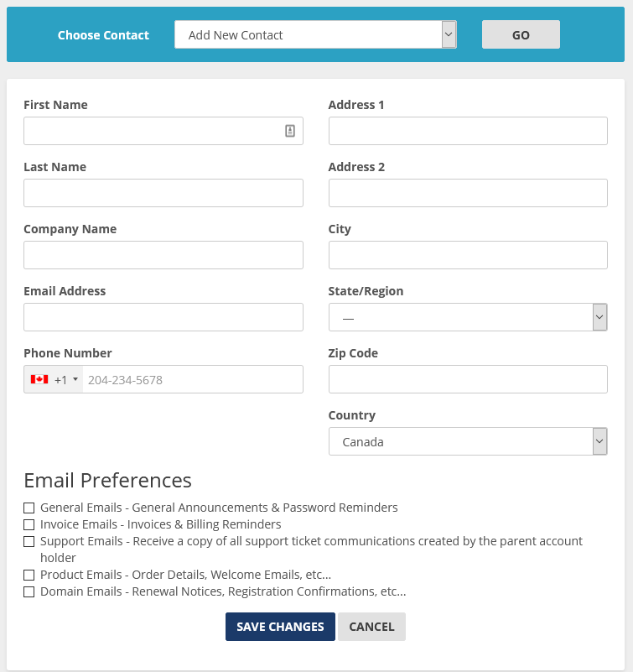The height and width of the screenshot is (672, 633).
Task: Click the contact autofill icon in First Name
Action: 292,131
